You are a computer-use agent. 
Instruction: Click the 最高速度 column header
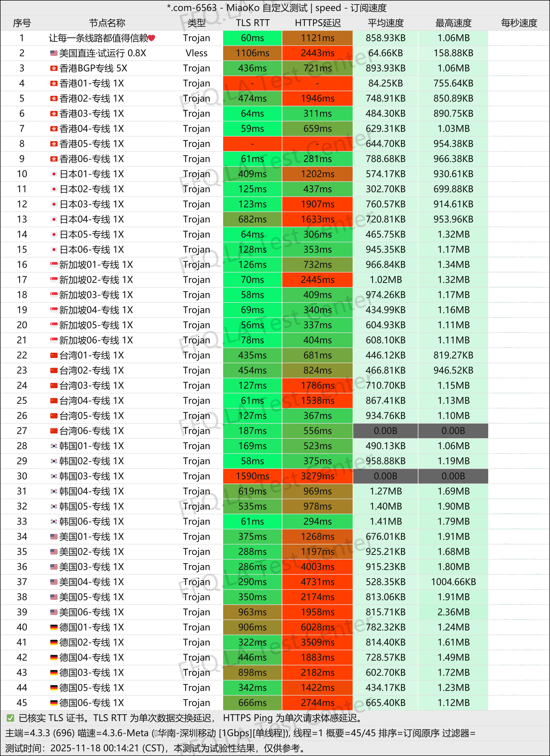(453, 23)
